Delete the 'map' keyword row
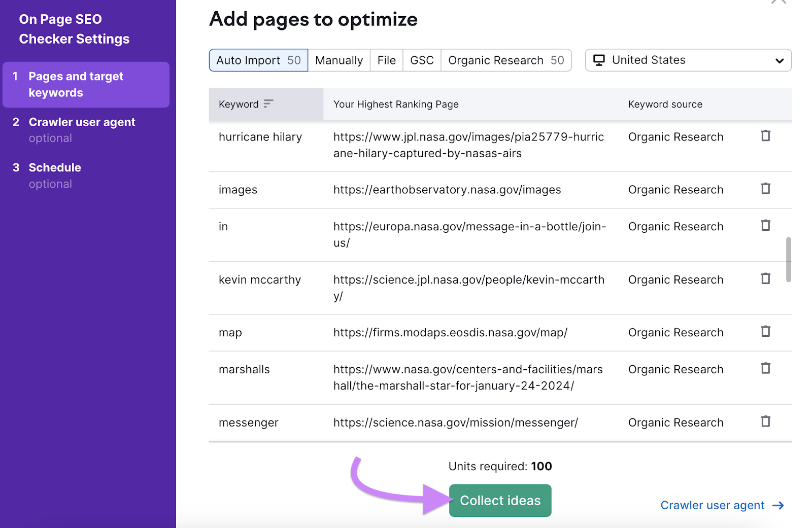 pyautogui.click(x=765, y=331)
